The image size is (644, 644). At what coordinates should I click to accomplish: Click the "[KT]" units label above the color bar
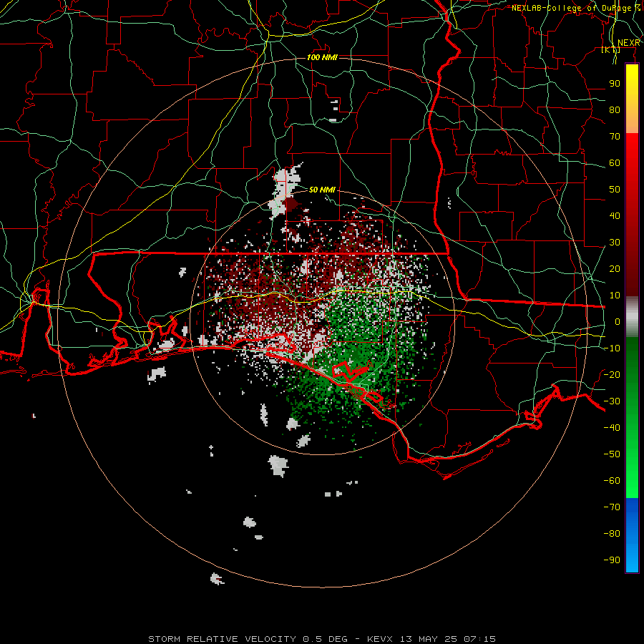[610, 49]
